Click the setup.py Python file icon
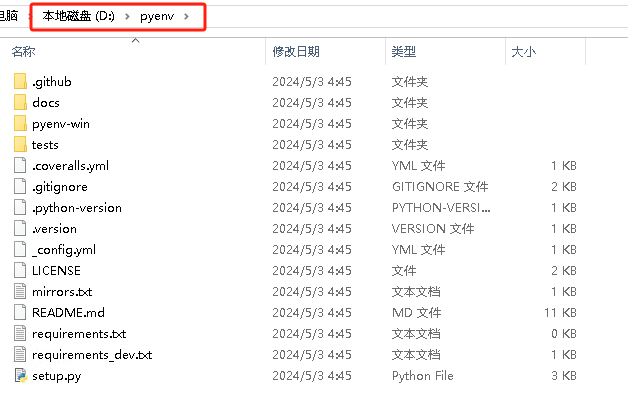 20,376
